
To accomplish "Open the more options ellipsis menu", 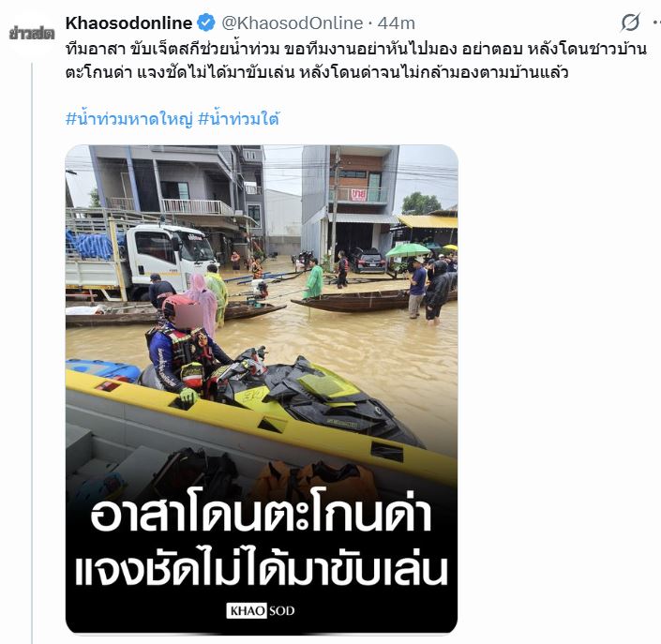I will click(656, 23).
